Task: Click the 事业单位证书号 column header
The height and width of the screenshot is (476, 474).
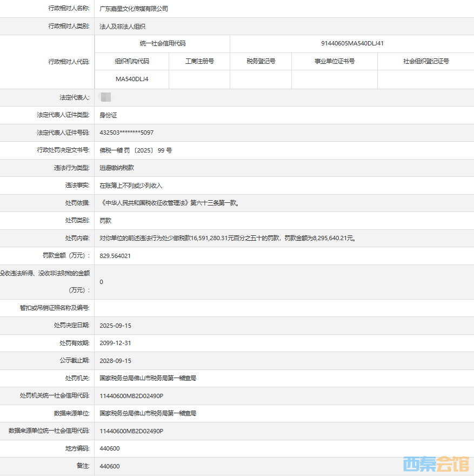Action: (x=335, y=61)
